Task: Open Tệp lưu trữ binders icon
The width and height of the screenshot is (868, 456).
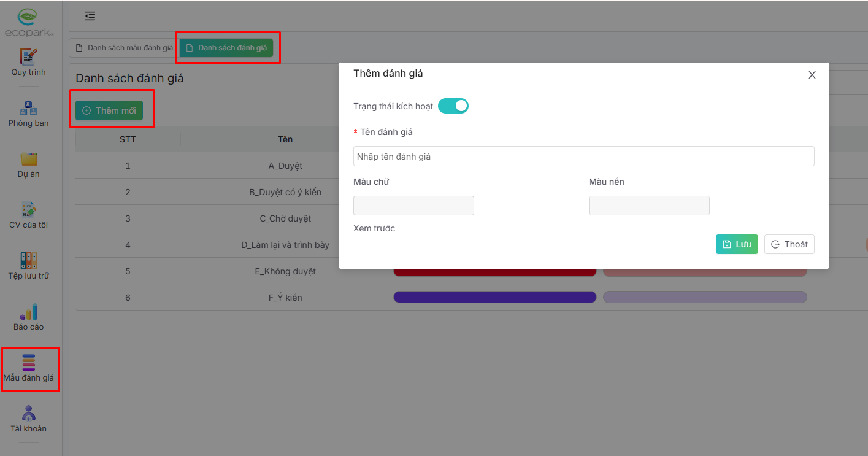Action: pos(29,261)
